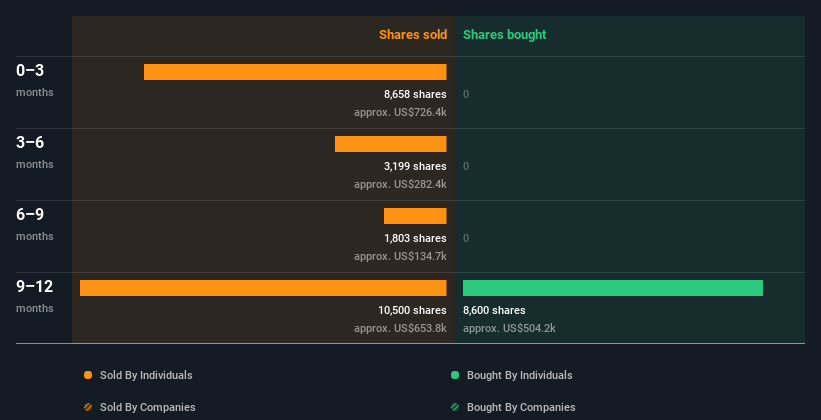Click the 0–3 period label
821x420 pixels.
point(30,70)
